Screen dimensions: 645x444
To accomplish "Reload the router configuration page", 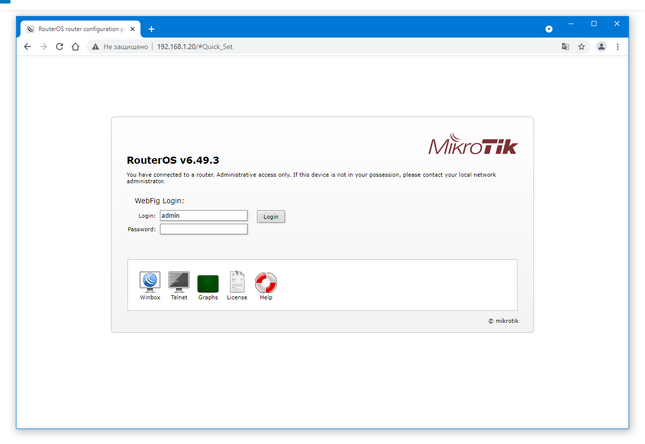I will pyautogui.click(x=59, y=46).
